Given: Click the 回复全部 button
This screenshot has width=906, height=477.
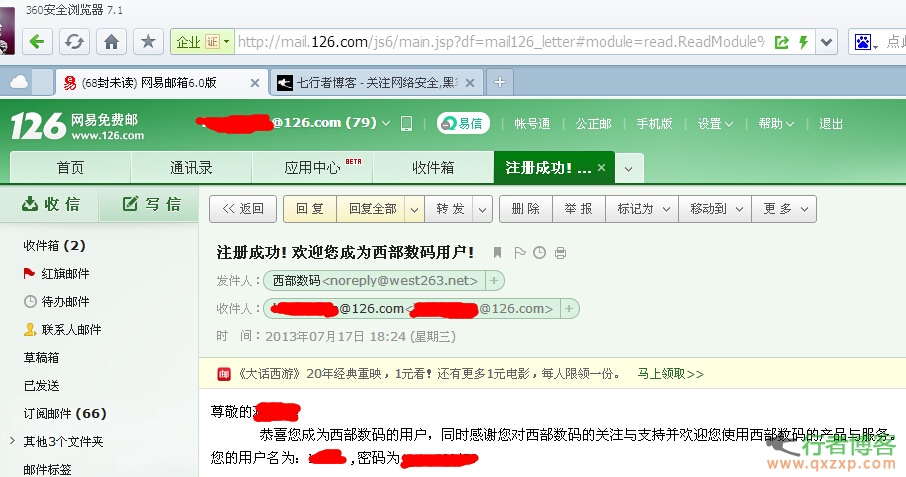Looking at the screenshot, I should [372, 208].
